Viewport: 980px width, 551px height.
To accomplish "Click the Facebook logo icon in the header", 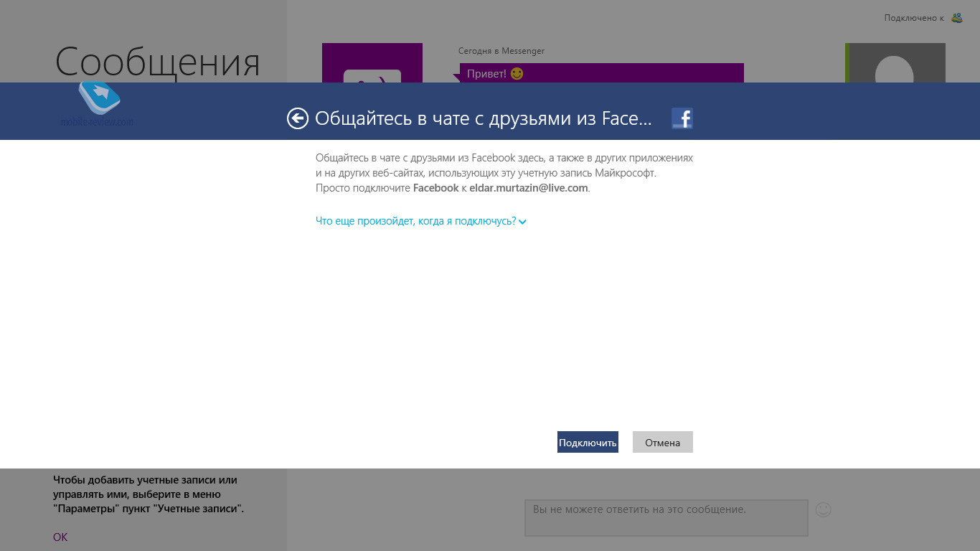I will [682, 118].
